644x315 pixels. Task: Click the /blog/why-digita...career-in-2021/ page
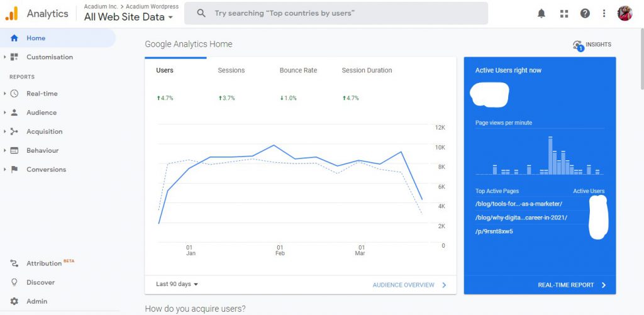(521, 218)
